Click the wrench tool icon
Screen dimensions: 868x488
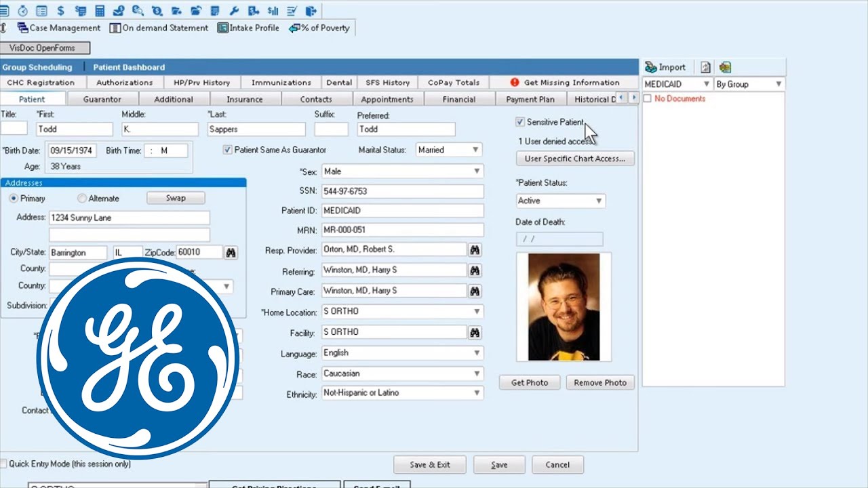(x=235, y=10)
